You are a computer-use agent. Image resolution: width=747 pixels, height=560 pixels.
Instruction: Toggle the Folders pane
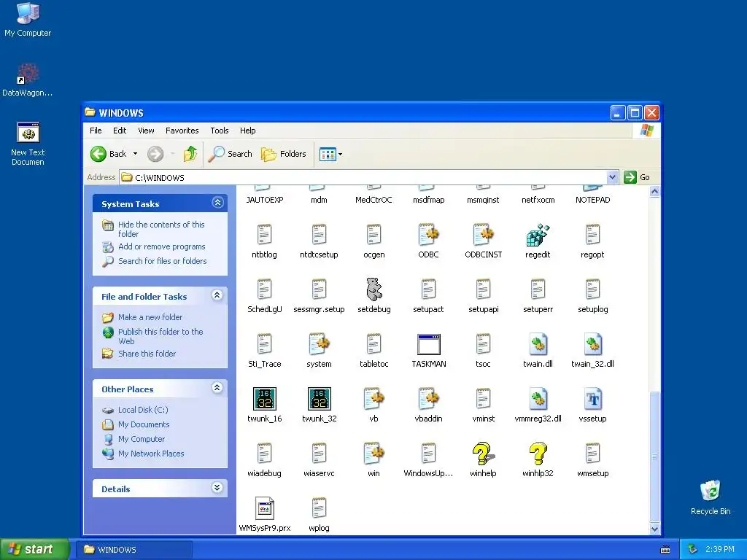coord(284,154)
